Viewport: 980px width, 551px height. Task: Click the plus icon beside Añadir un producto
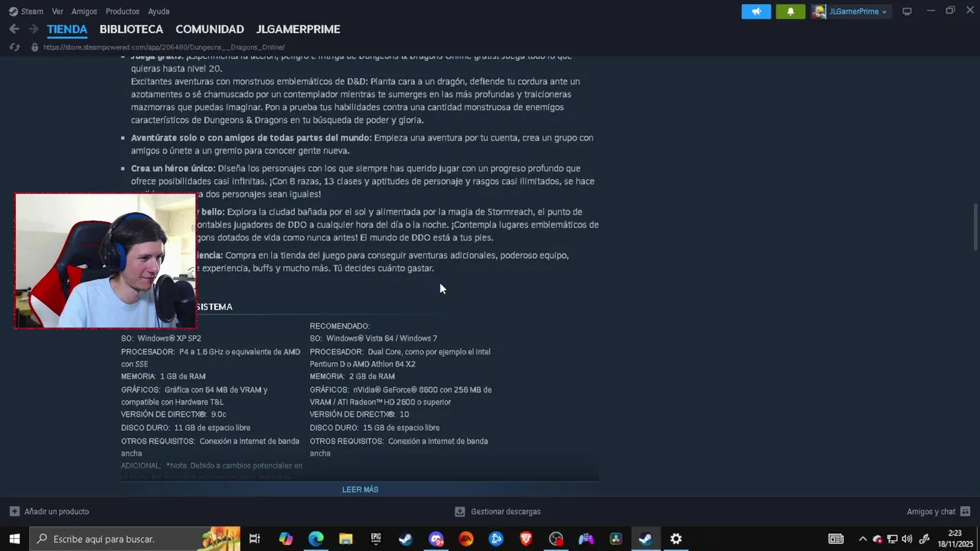[x=15, y=511]
